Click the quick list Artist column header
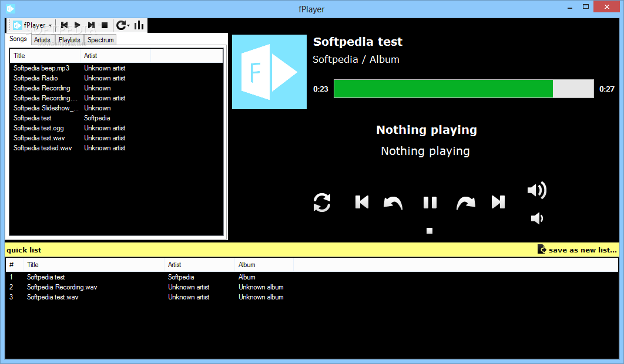Image resolution: width=624 pixels, height=364 pixels. tap(199, 265)
